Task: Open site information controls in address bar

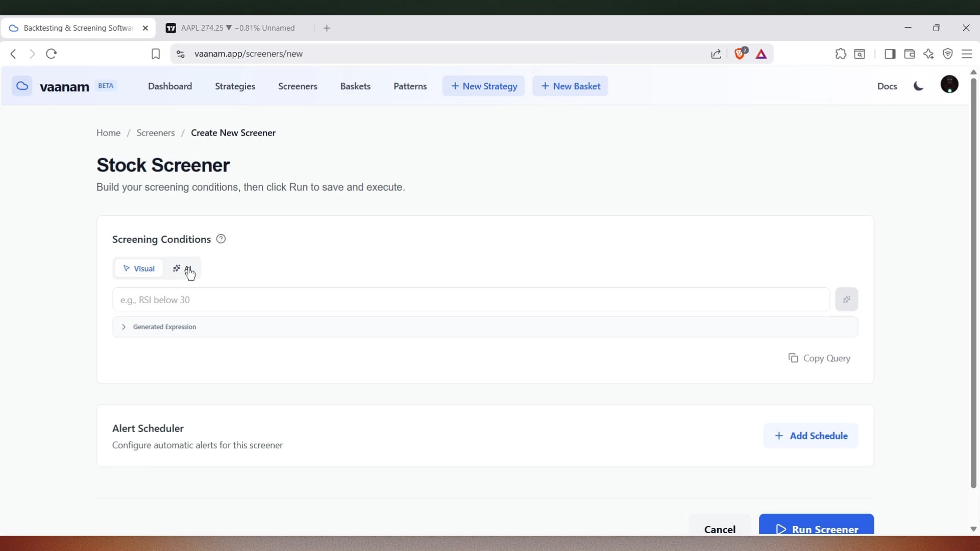Action: pos(180,54)
